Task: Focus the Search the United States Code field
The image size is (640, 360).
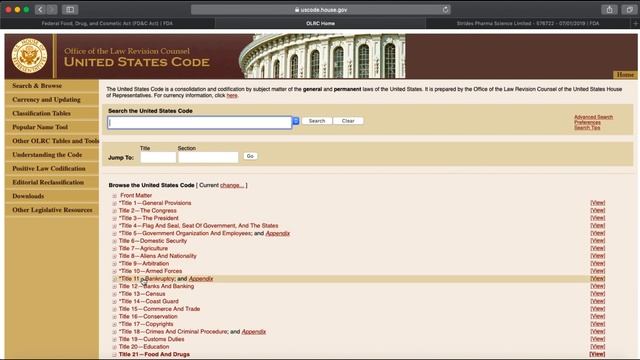Action: 200,122
